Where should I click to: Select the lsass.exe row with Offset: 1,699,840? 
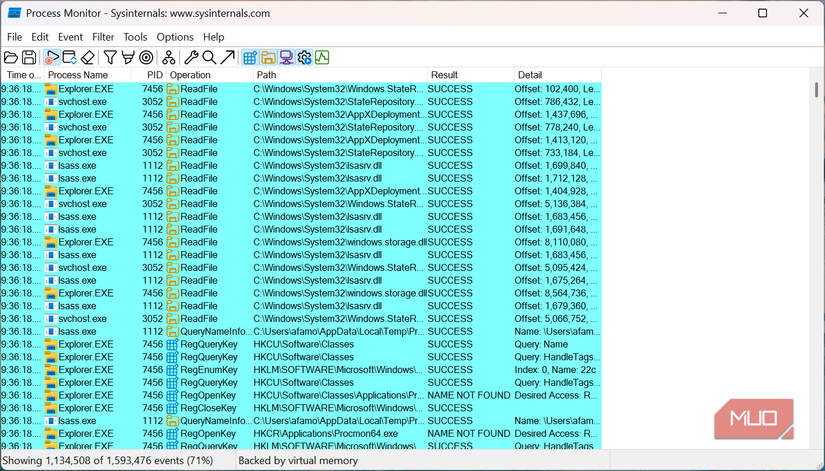click(301, 165)
